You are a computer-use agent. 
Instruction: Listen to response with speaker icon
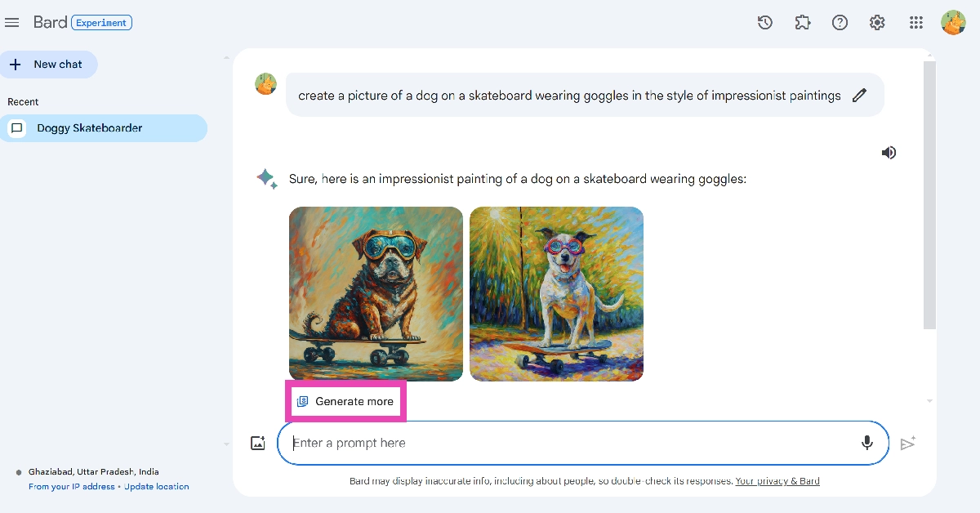tap(889, 153)
